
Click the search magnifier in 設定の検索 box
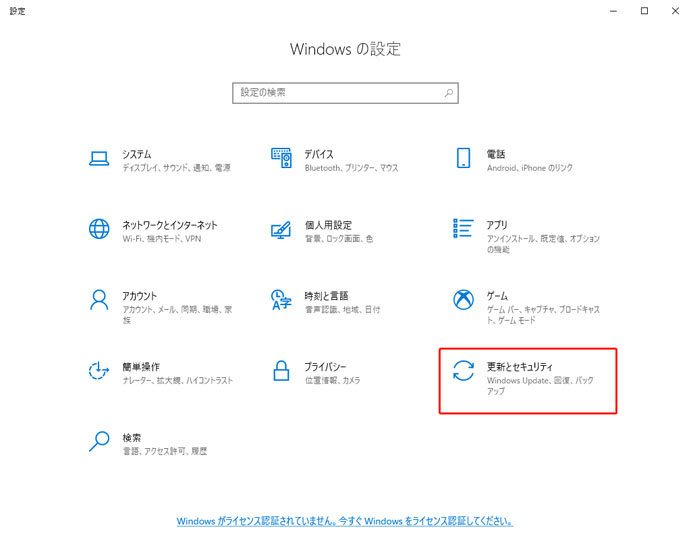(449, 93)
